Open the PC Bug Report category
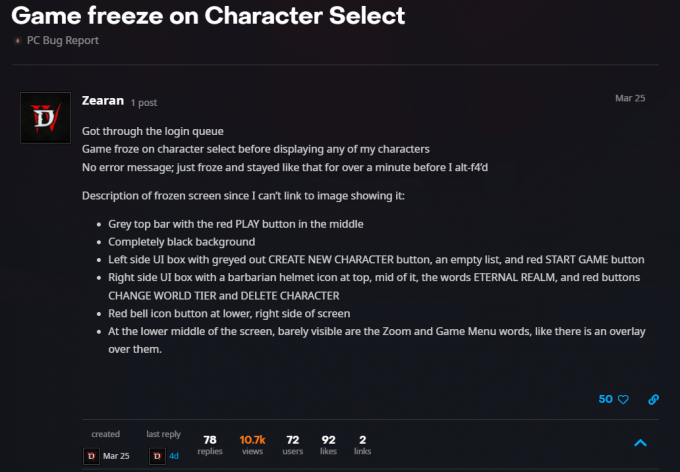680x472 pixels. click(62, 40)
